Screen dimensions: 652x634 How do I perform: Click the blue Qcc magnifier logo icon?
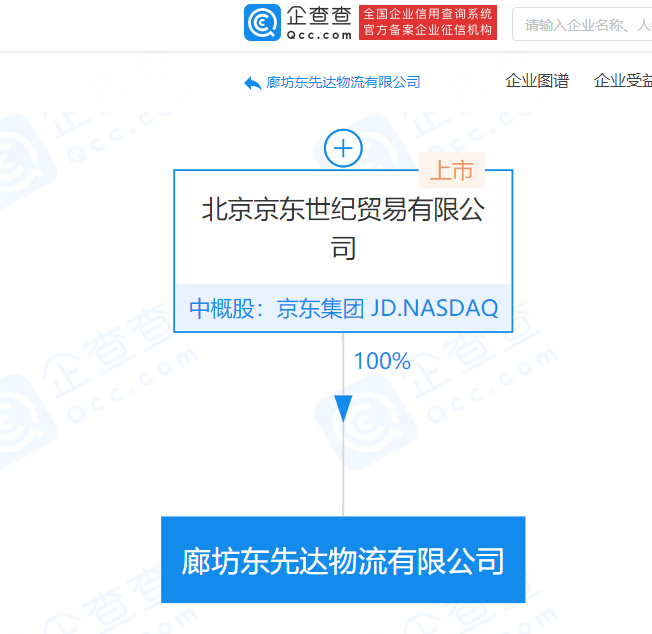(262, 22)
